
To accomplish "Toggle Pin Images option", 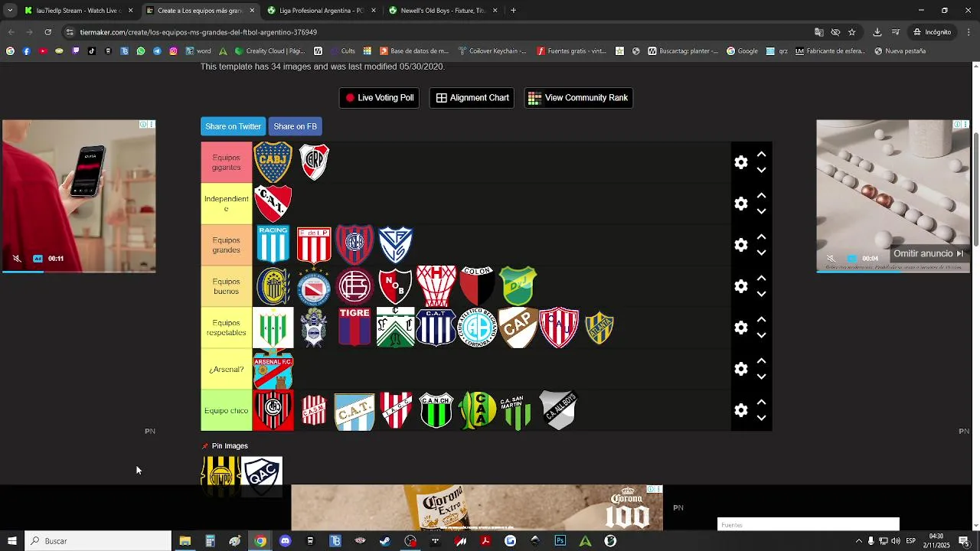I will (x=224, y=446).
